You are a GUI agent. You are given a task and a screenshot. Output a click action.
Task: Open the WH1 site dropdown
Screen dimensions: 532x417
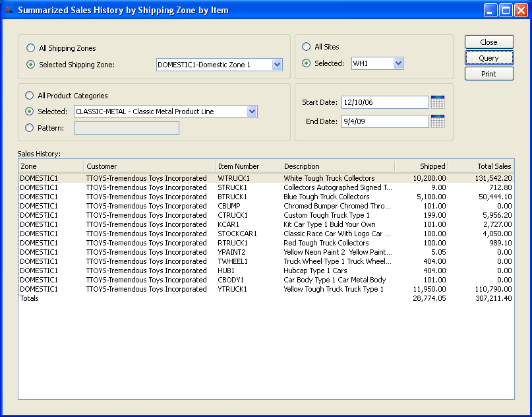pyautogui.click(x=398, y=63)
